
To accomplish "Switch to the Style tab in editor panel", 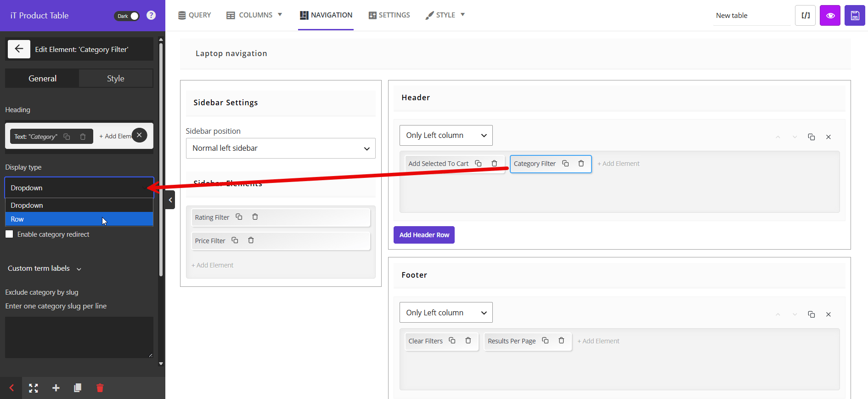I will pos(116,79).
